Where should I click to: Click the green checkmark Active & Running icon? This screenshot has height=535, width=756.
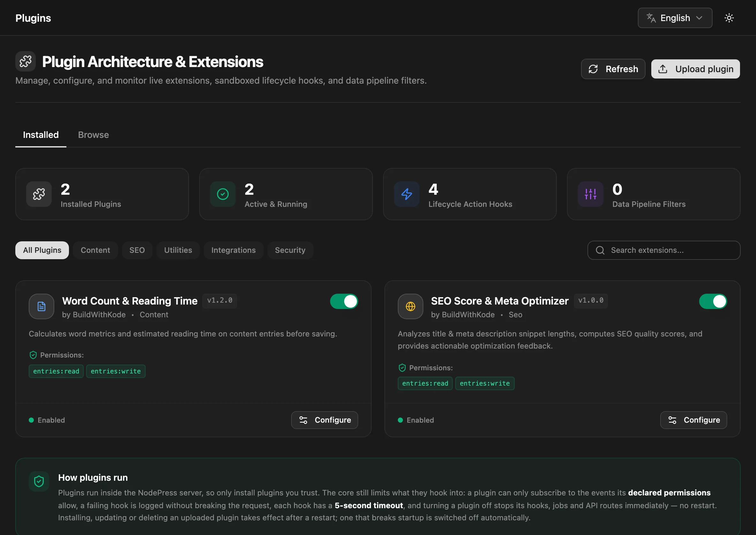(x=223, y=194)
